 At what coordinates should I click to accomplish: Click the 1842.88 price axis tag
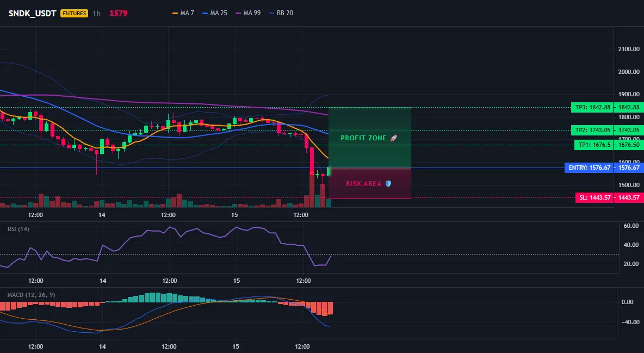(x=628, y=108)
